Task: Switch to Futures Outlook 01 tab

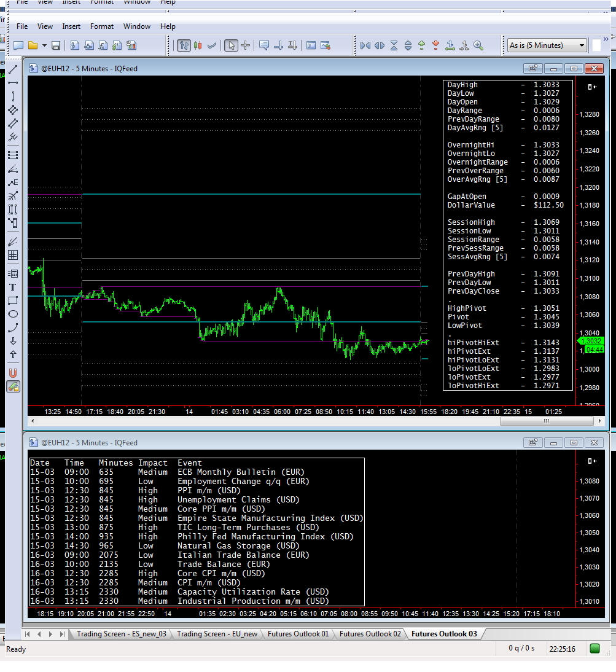Action: click(298, 634)
